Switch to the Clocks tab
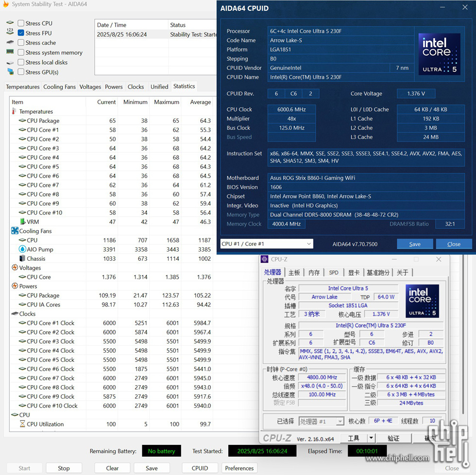The width and height of the screenshot is (476, 475). (136, 87)
